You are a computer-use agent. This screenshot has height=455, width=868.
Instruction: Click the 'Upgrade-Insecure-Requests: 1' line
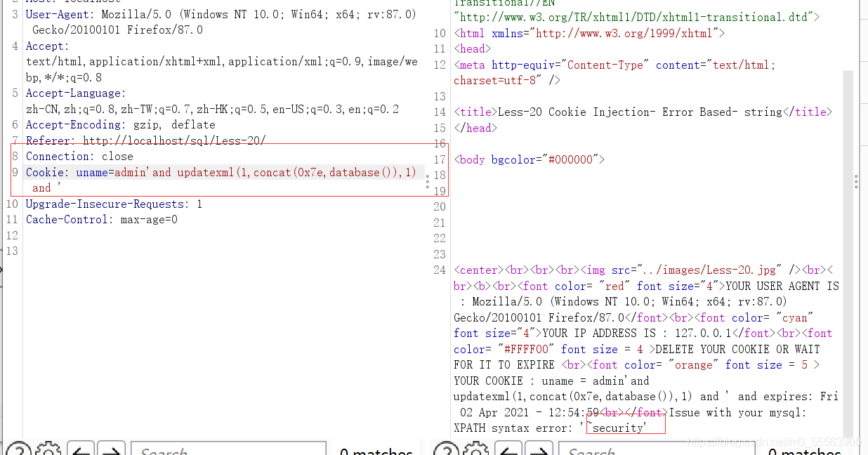tap(114, 204)
